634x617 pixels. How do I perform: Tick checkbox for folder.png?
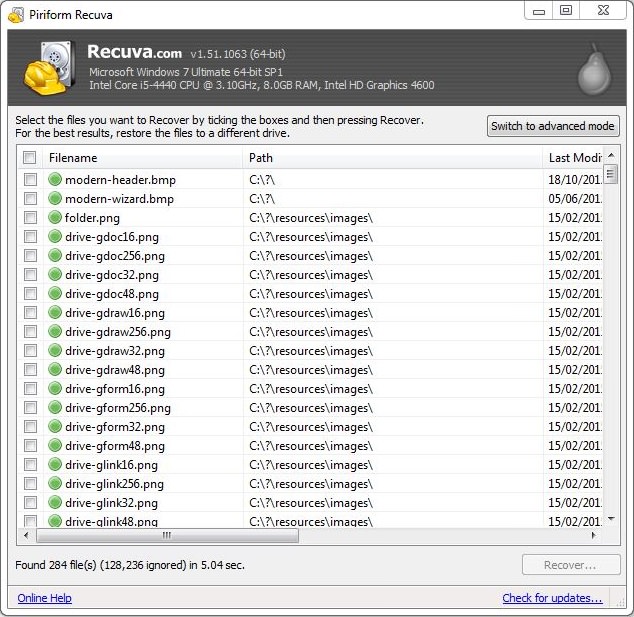[x=30, y=217]
